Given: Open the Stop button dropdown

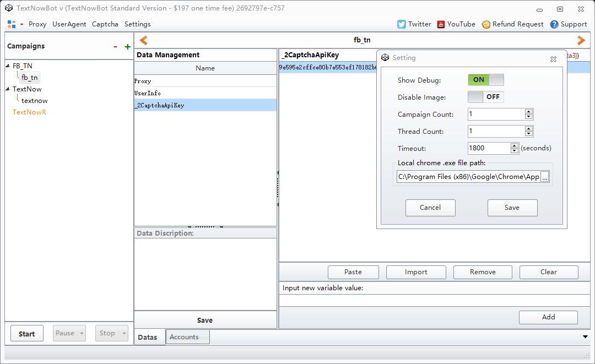Looking at the screenshot, I should [x=124, y=334].
